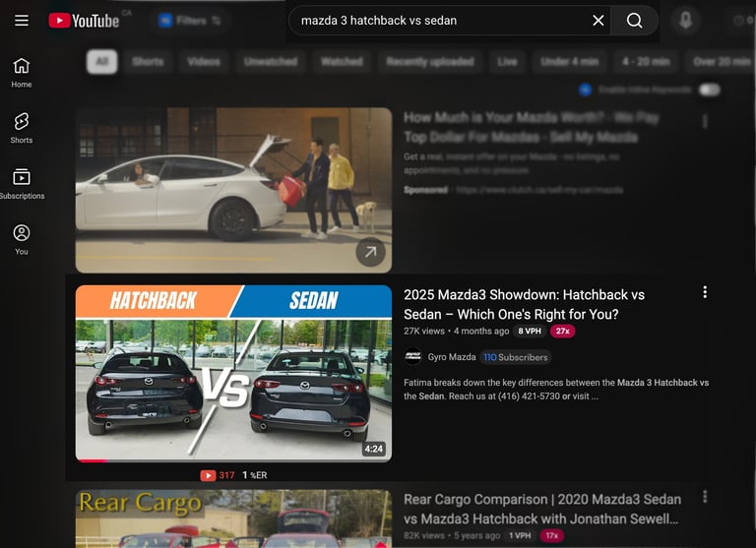Click the magnifier search button
The height and width of the screenshot is (548, 756).
click(x=634, y=21)
